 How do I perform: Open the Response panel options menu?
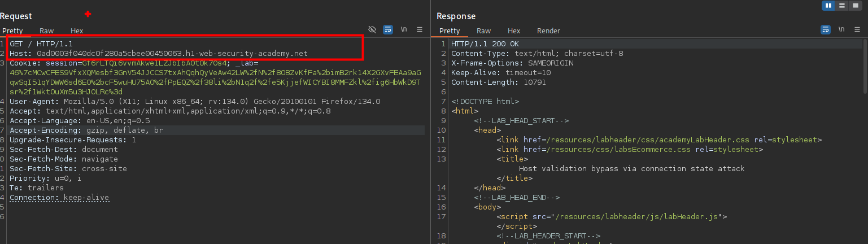(x=857, y=29)
